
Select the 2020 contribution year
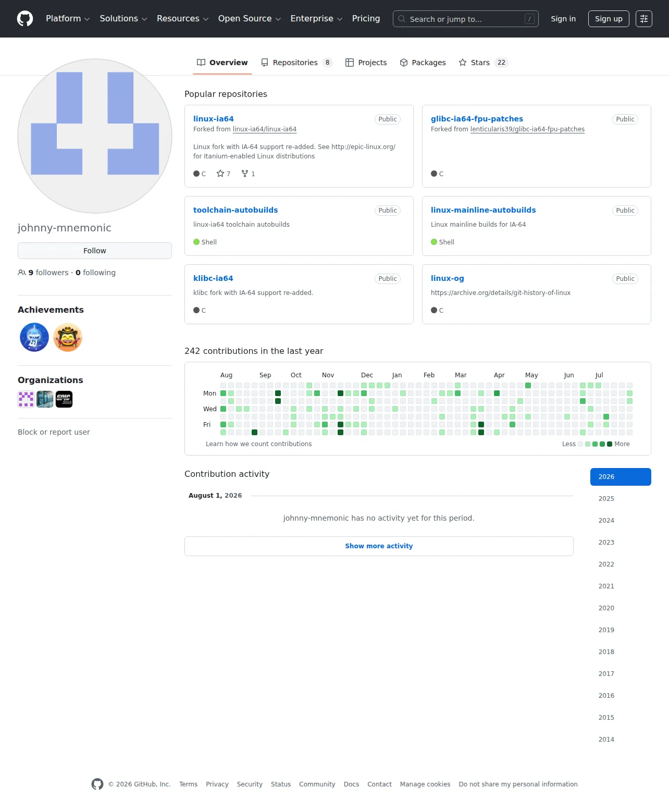pyautogui.click(x=621, y=608)
